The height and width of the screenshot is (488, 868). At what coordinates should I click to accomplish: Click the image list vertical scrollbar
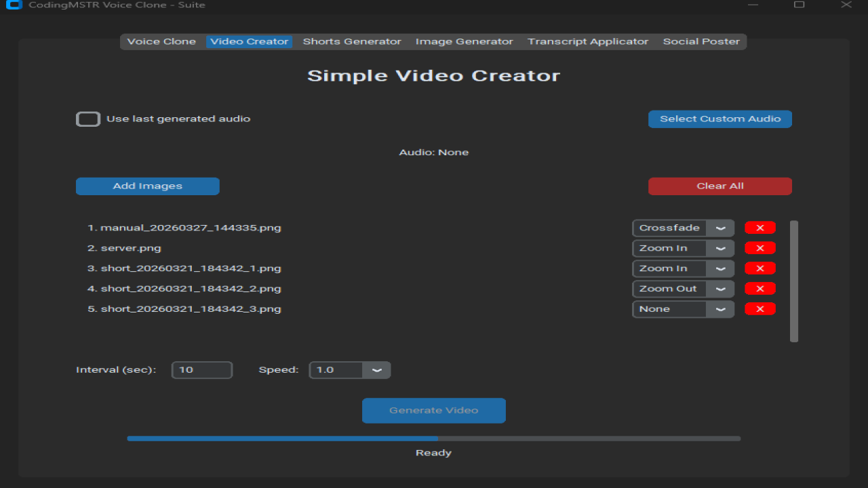[x=794, y=281]
